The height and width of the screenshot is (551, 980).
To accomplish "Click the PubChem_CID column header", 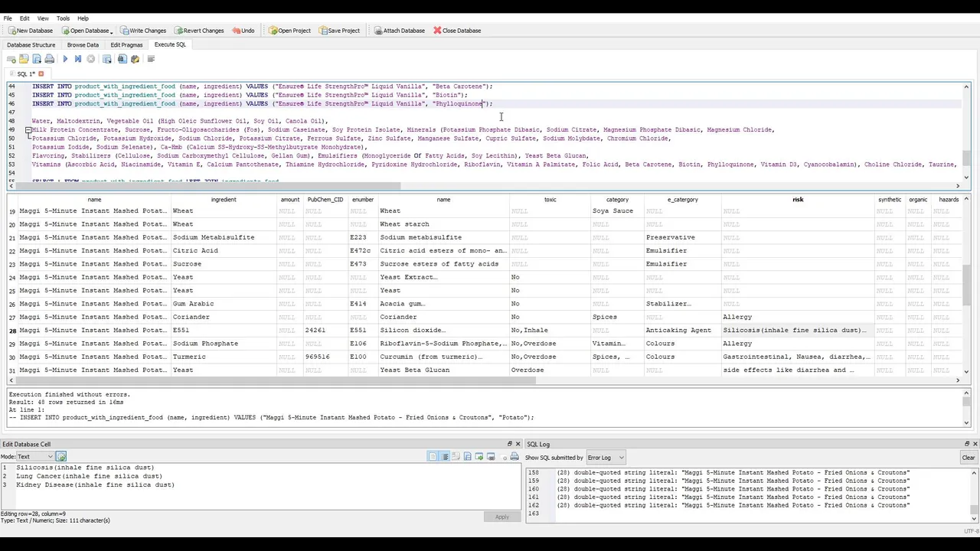I will point(325,200).
